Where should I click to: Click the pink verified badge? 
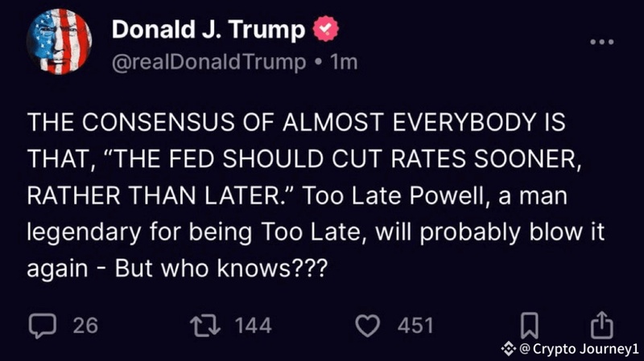click(x=324, y=30)
